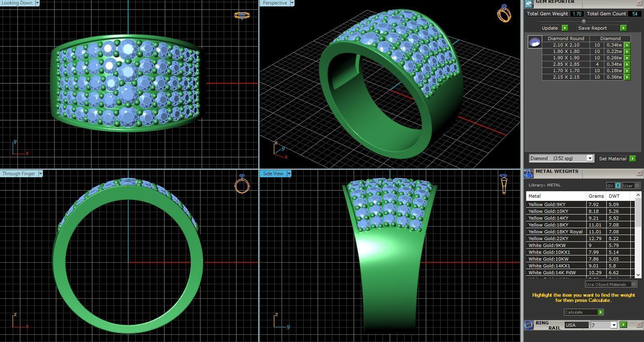Open the ring size 7 dropdown
Viewport: 644px width, 342px height.
pyautogui.click(x=614, y=325)
